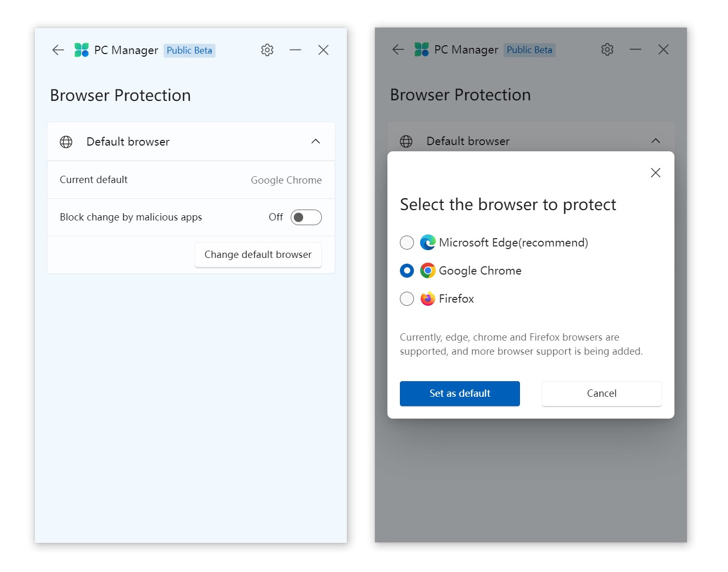Click the Firefox browser icon
Image resolution: width=728 pixels, height=572 pixels.
(428, 298)
